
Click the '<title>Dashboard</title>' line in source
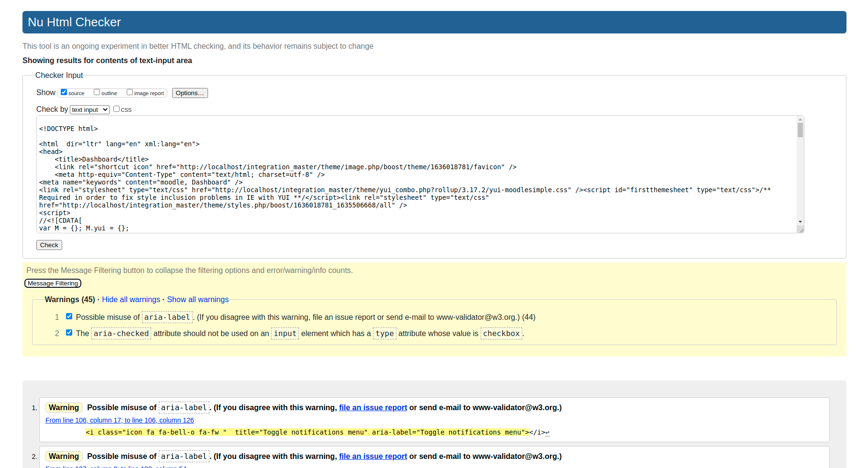(x=101, y=159)
